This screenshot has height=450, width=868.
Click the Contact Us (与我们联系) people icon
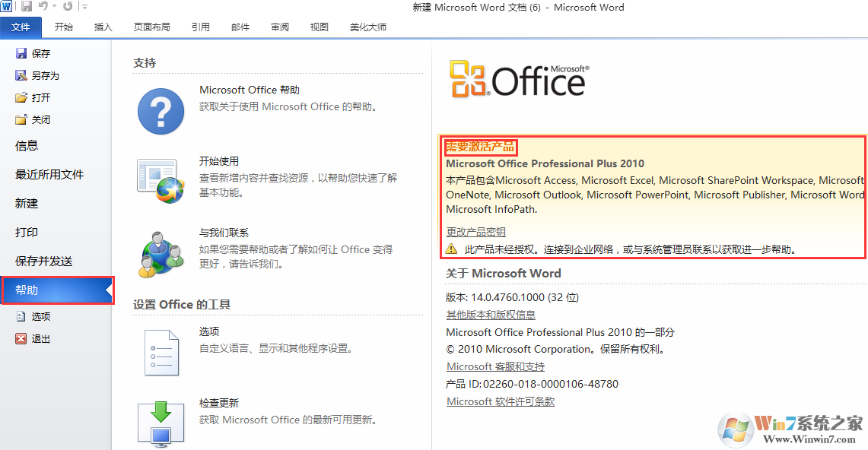click(x=161, y=254)
